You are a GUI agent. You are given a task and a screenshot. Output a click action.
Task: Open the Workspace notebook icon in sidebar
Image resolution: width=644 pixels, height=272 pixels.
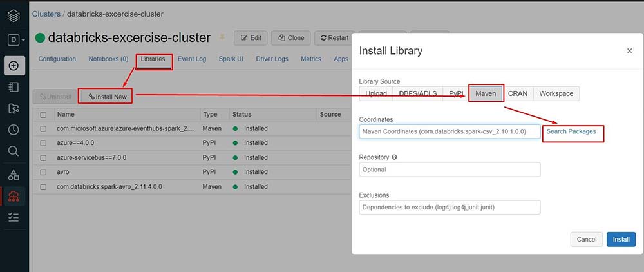14,87
